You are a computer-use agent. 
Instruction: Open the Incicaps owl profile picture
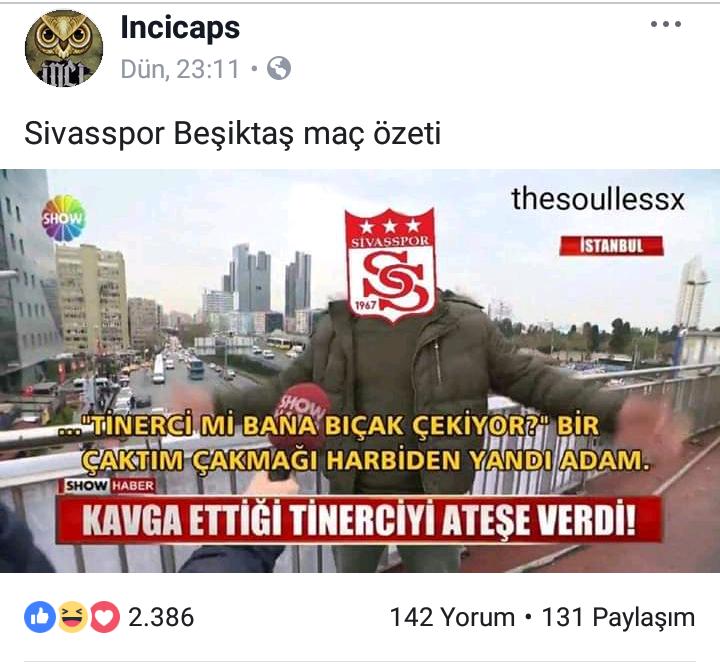tap(64, 49)
